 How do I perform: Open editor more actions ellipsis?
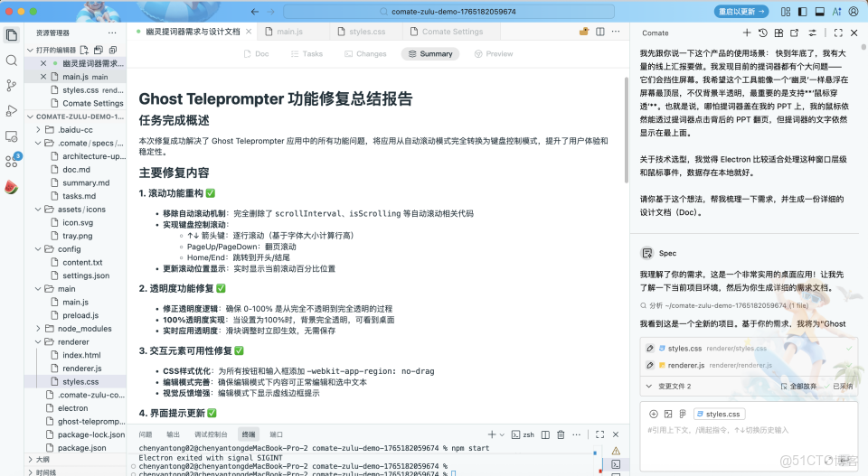pos(616,32)
